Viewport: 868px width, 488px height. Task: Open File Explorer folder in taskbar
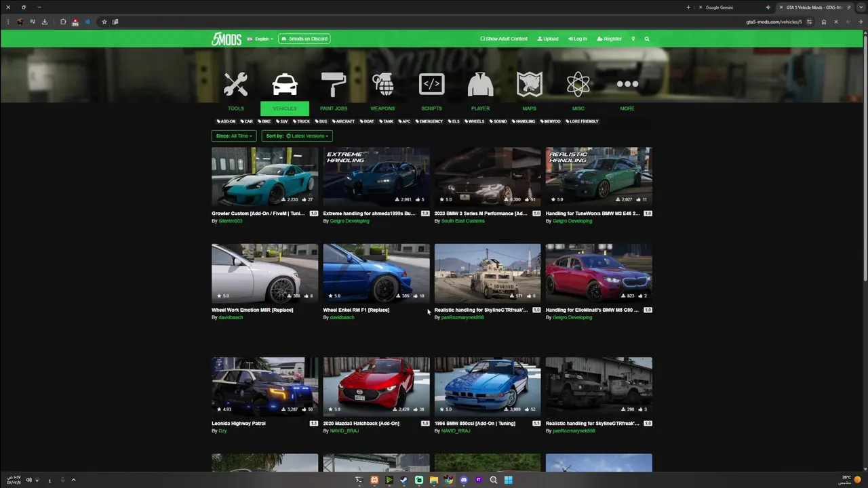click(434, 480)
